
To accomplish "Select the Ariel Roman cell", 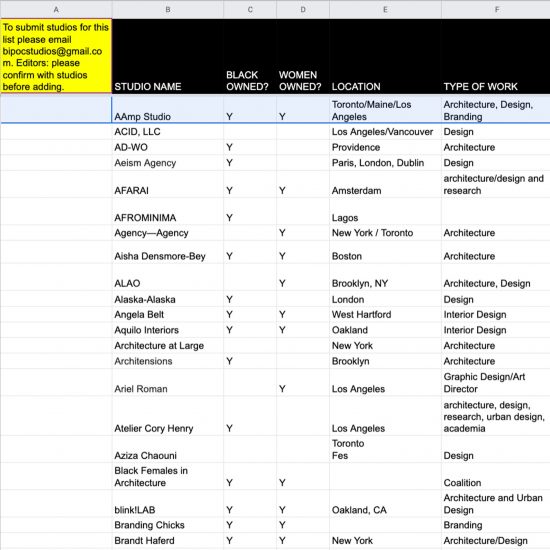I will click(168, 382).
